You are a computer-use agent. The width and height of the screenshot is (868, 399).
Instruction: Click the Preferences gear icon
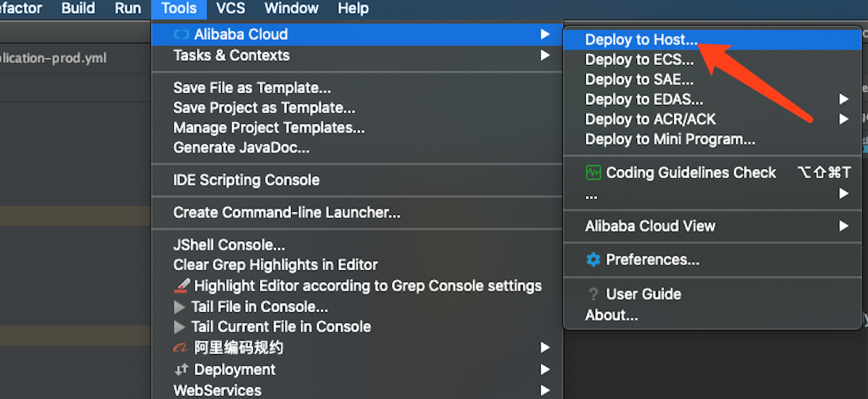click(594, 260)
